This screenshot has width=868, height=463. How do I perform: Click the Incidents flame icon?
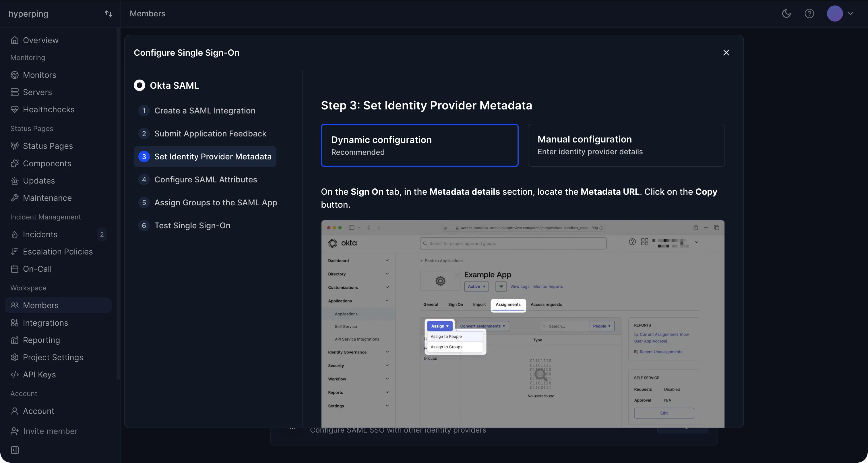[x=14, y=234]
